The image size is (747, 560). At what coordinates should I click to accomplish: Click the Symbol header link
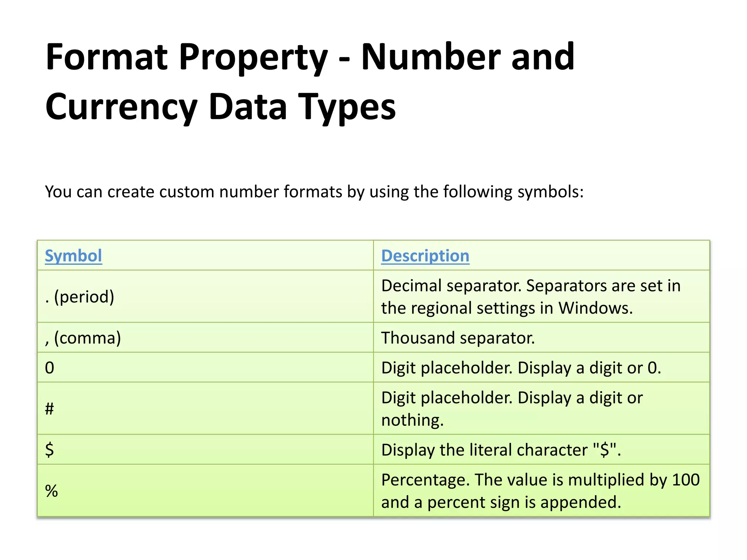(x=73, y=256)
